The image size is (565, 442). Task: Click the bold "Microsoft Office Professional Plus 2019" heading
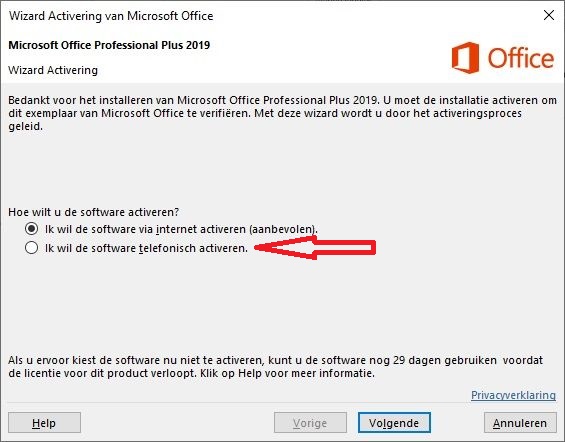(x=109, y=45)
